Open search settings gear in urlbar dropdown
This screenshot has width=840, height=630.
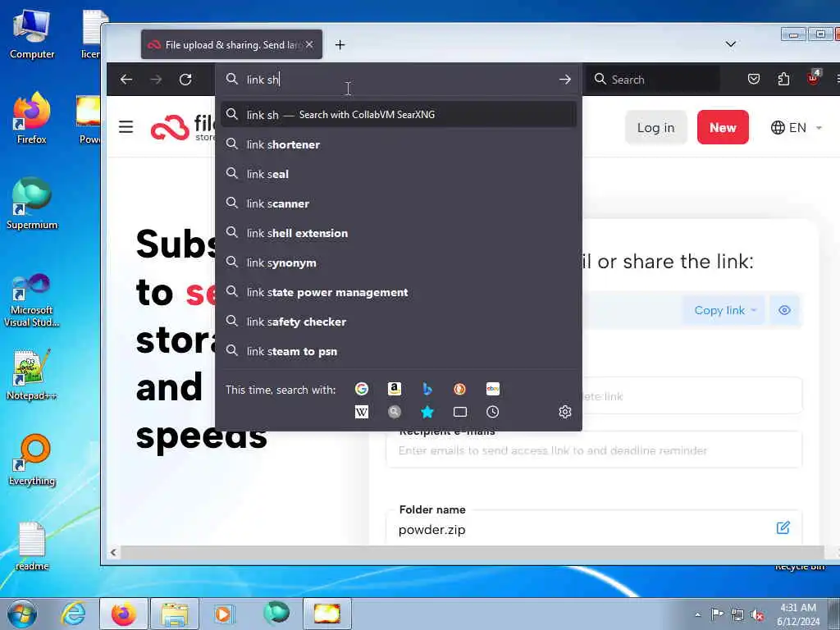coord(564,412)
